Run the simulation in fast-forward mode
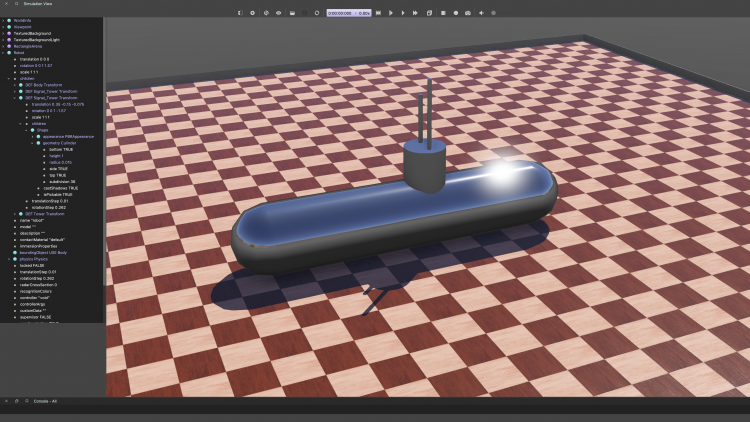The width and height of the screenshot is (750, 422). click(414, 13)
